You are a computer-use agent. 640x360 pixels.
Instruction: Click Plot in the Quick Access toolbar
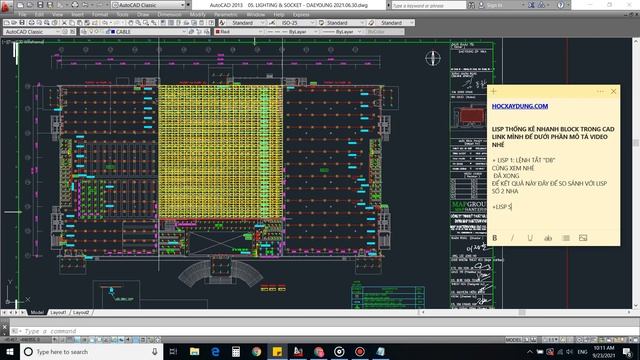pos(75,5)
